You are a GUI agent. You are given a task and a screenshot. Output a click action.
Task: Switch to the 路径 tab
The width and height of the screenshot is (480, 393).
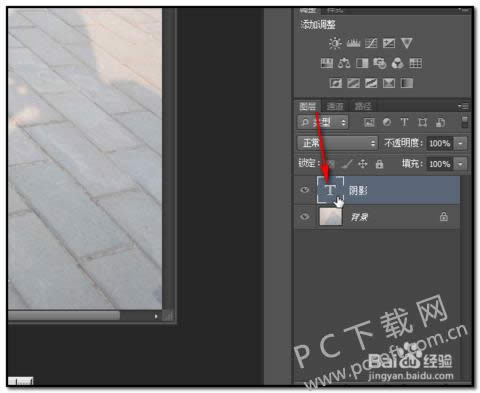[x=363, y=106]
